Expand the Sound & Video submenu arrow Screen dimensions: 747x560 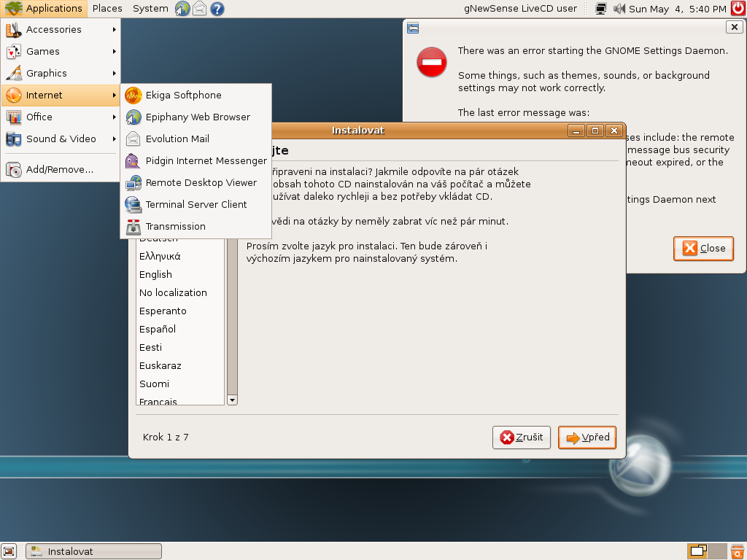coord(115,139)
